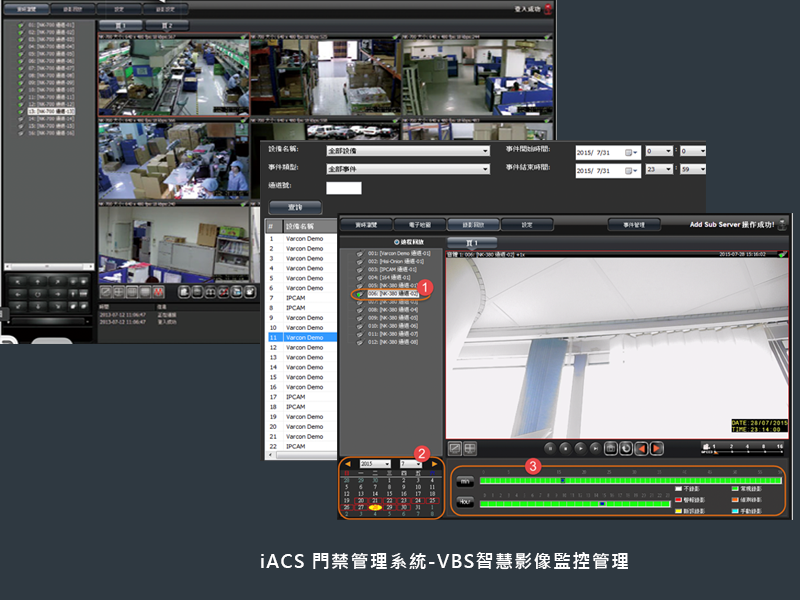The image size is (800, 600).
Task: Select single-view layout icon below playback video
Action: pyautogui.click(x=454, y=449)
